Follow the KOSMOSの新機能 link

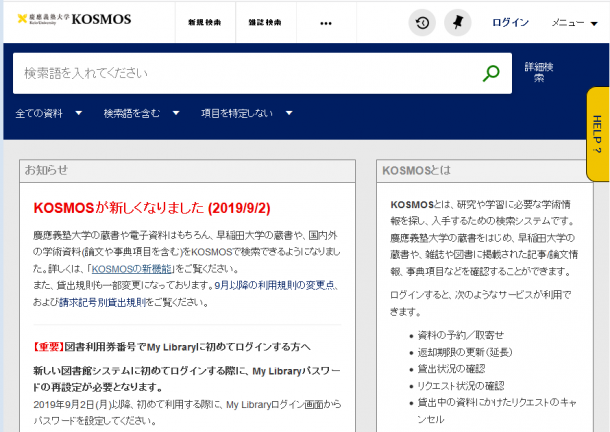(131, 269)
